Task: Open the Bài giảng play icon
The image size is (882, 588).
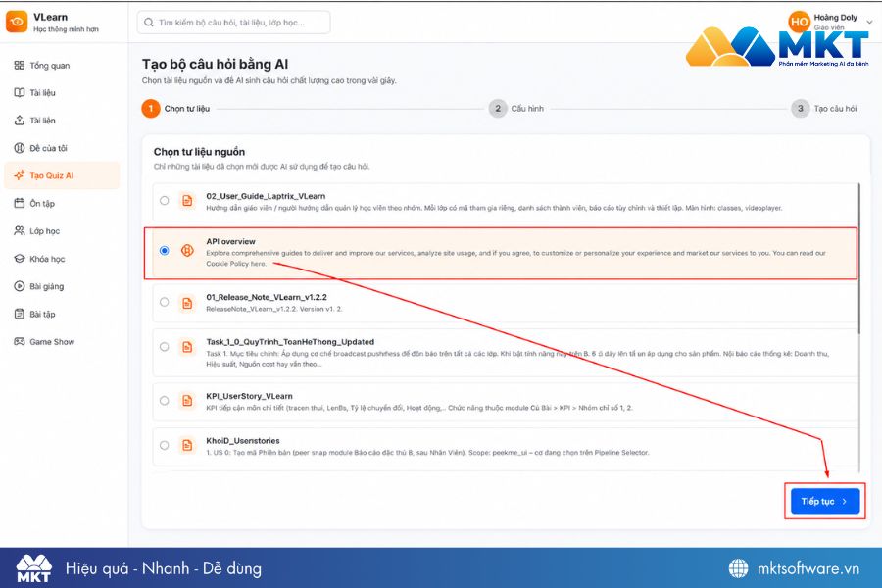Action: point(20,286)
